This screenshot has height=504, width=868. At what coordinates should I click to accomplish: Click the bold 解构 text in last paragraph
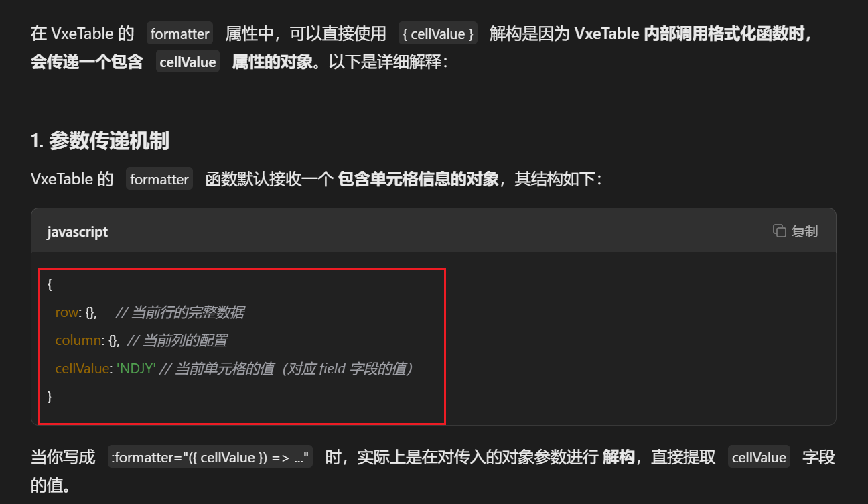coord(618,458)
